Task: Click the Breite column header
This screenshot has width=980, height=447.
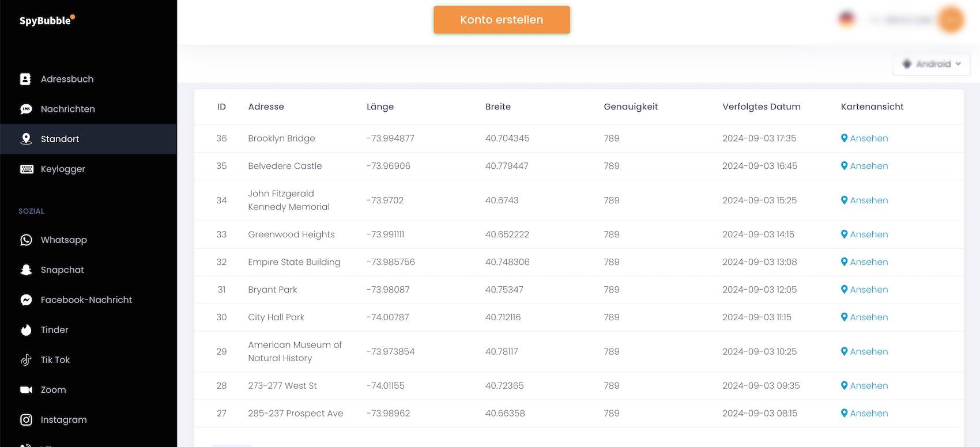Action: coord(498,107)
